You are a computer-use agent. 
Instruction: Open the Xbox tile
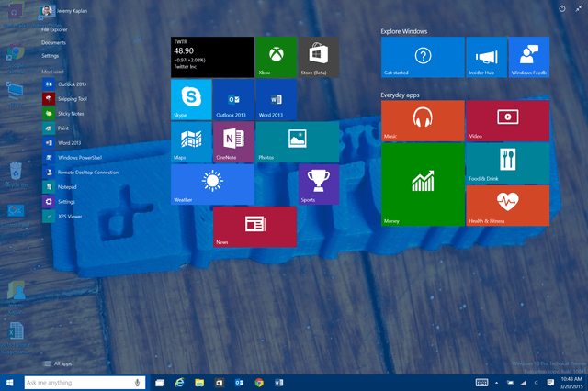(x=276, y=57)
